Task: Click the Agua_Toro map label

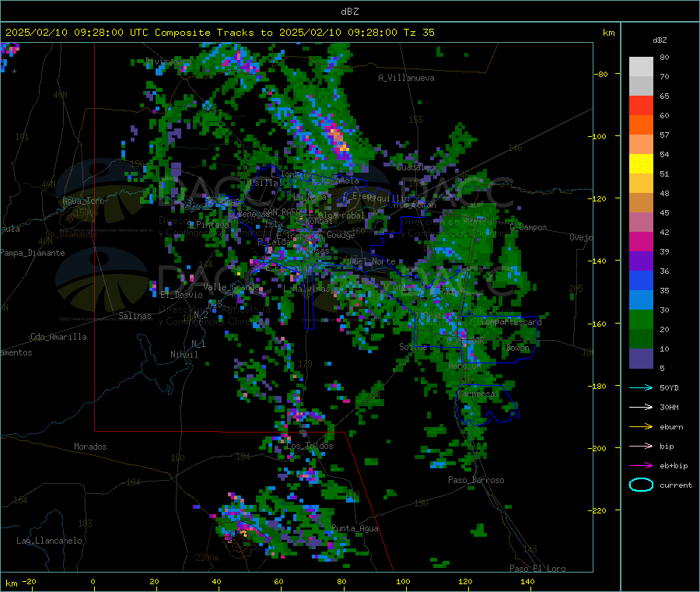Action: coord(83,201)
